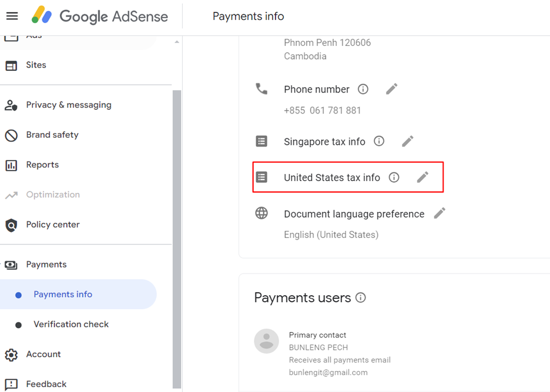Select Payments info submenu item
The image size is (550, 392).
78,295
